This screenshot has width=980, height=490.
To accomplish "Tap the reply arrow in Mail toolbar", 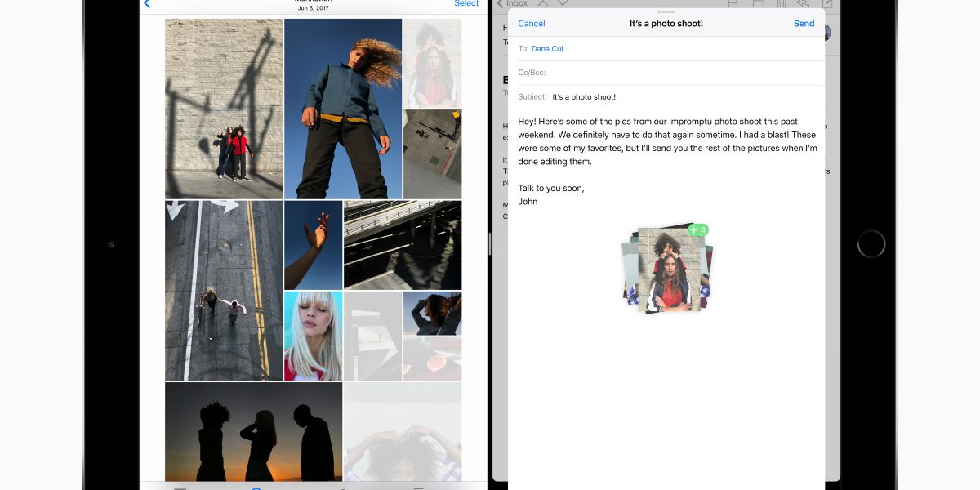I will (804, 3).
